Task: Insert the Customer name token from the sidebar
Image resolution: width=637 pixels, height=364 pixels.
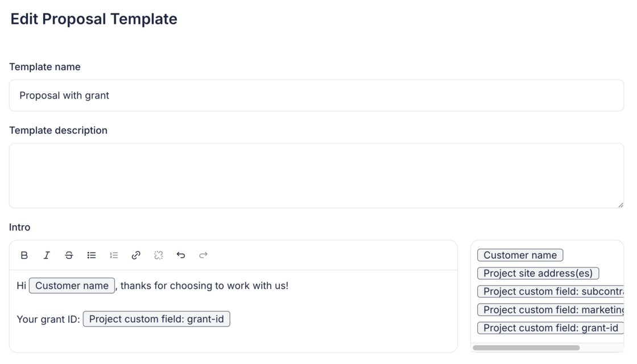Action: coord(520,255)
